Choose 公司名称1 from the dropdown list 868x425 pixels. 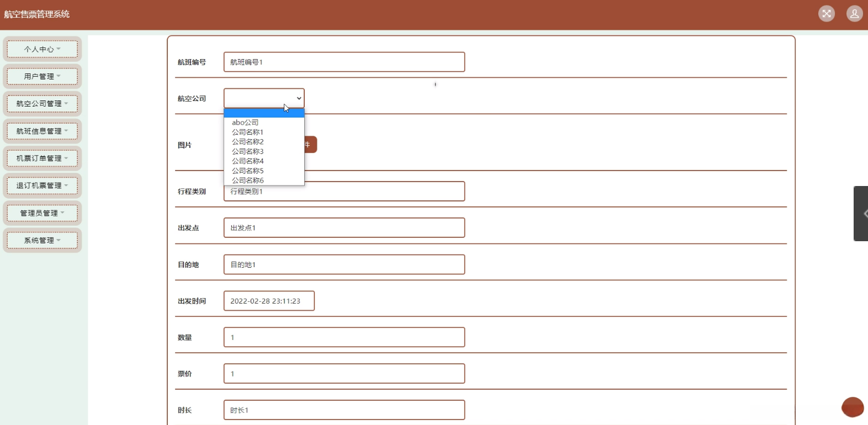tap(264, 132)
